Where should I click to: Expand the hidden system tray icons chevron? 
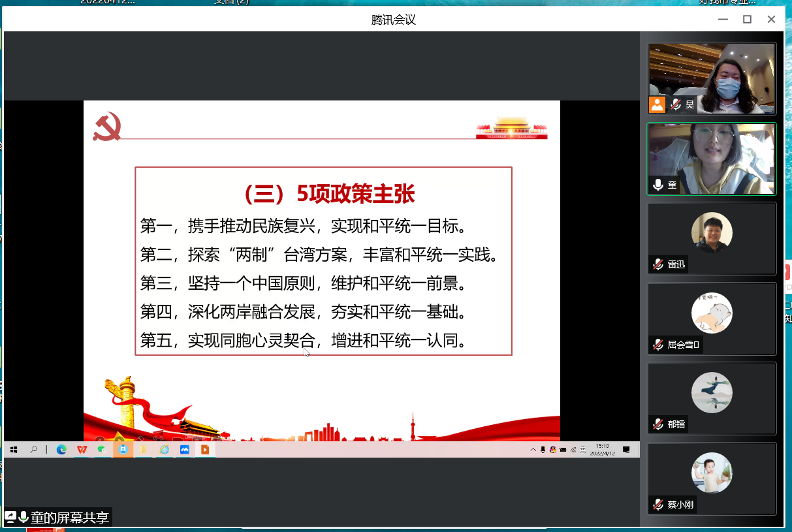tap(533, 449)
